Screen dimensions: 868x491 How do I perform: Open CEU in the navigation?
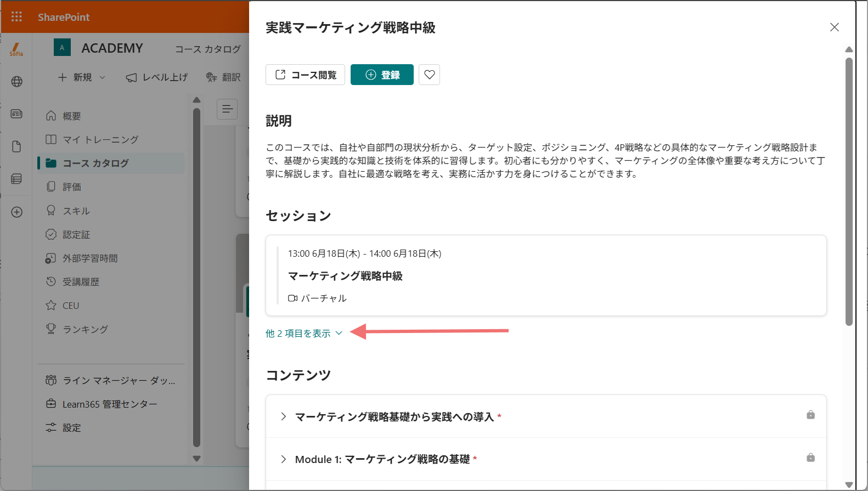tap(111, 306)
